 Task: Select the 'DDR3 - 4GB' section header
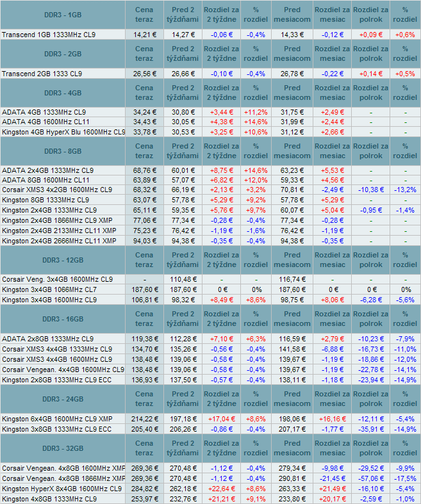click(63, 93)
